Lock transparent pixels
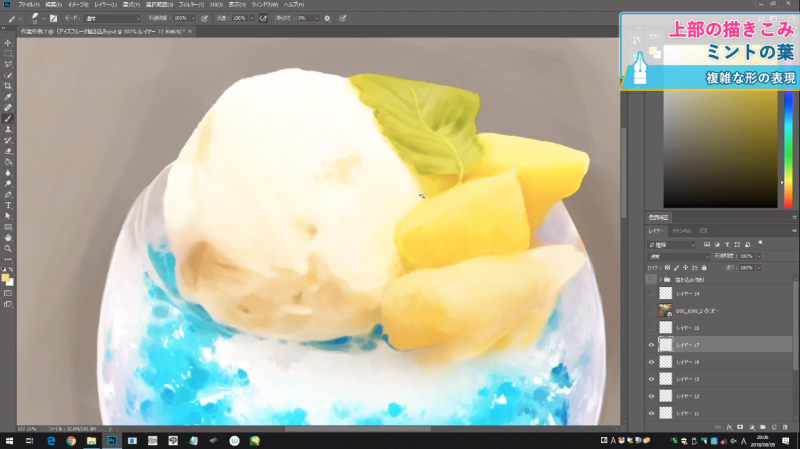Image resolution: width=800 pixels, height=449 pixels. click(667, 267)
